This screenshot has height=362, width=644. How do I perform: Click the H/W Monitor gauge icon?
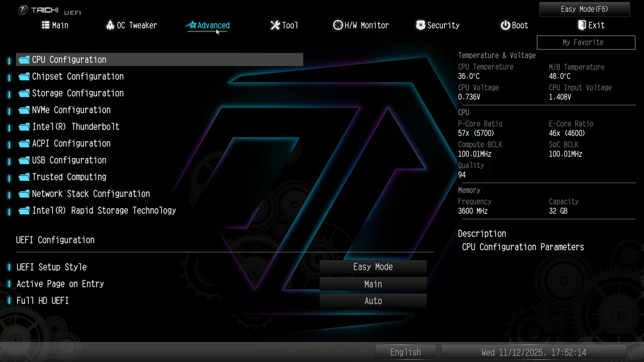click(338, 25)
